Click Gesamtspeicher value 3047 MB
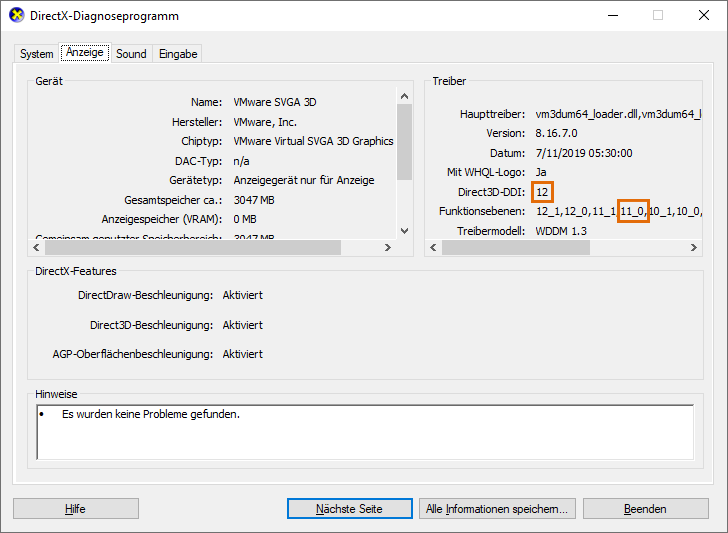The width and height of the screenshot is (728, 533). point(254,200)
